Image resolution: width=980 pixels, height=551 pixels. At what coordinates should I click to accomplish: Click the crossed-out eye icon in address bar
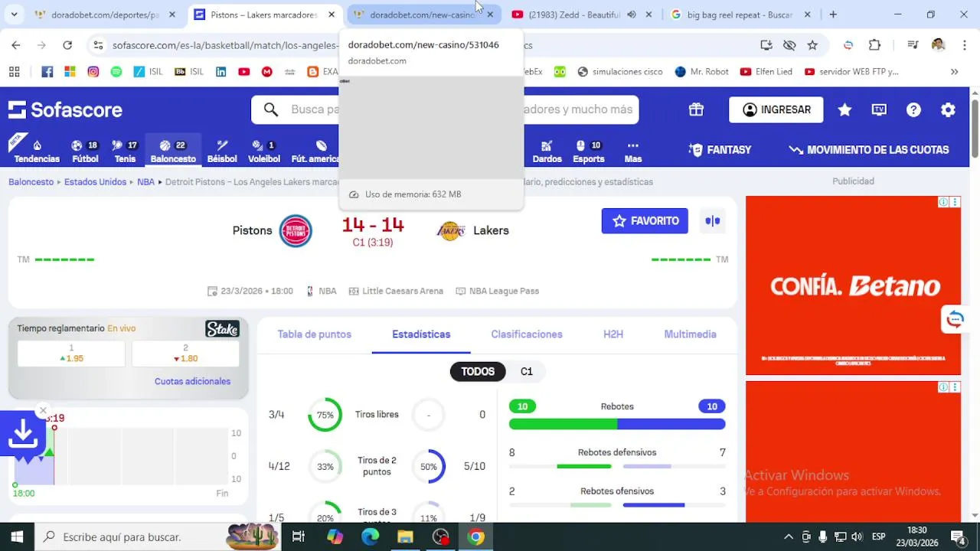click(x=789, y=45)
